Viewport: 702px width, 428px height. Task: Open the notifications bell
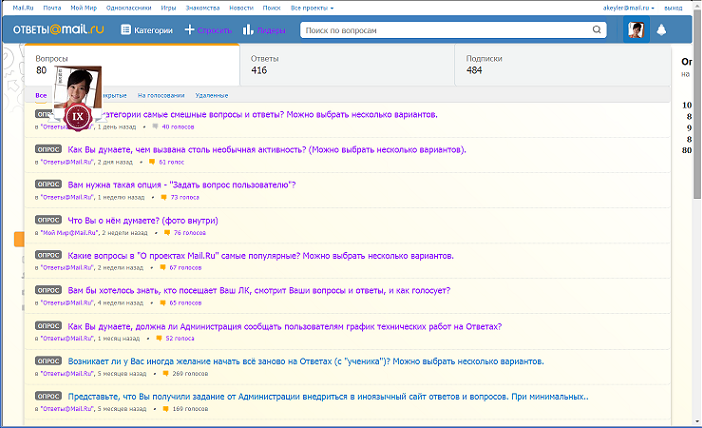(x=661, y=30)
